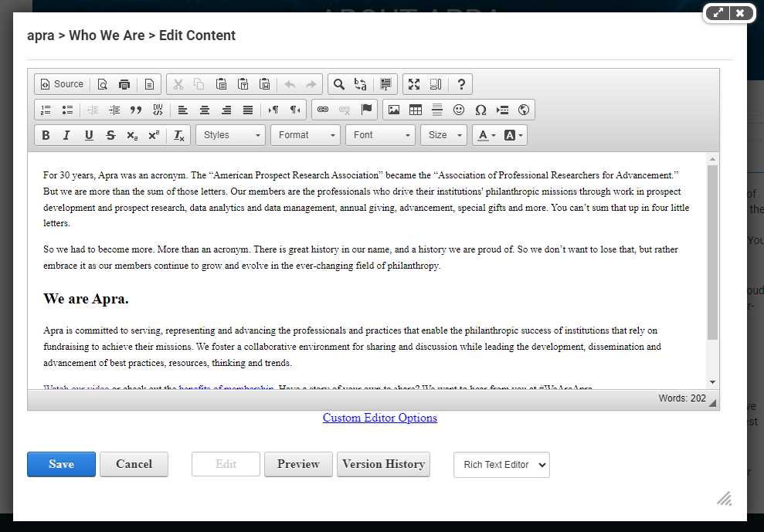Insert a link with chain icon
Screen dimensions: 764x532
[323, 110]
